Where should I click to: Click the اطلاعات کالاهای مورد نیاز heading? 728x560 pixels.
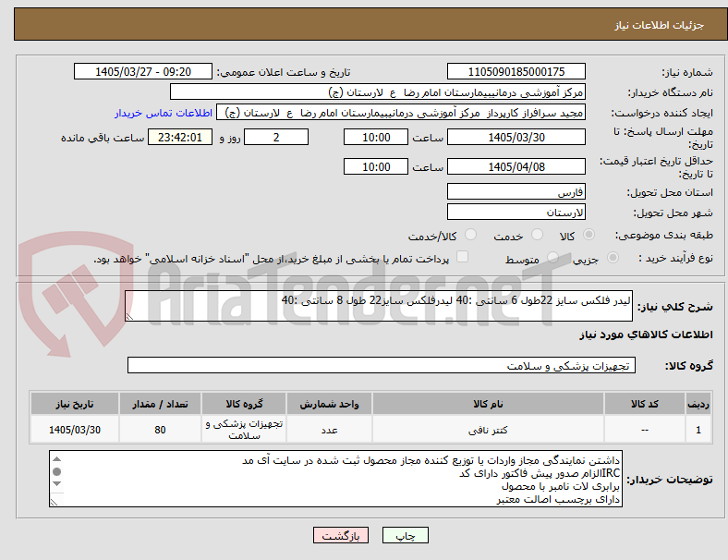(646, 335)
